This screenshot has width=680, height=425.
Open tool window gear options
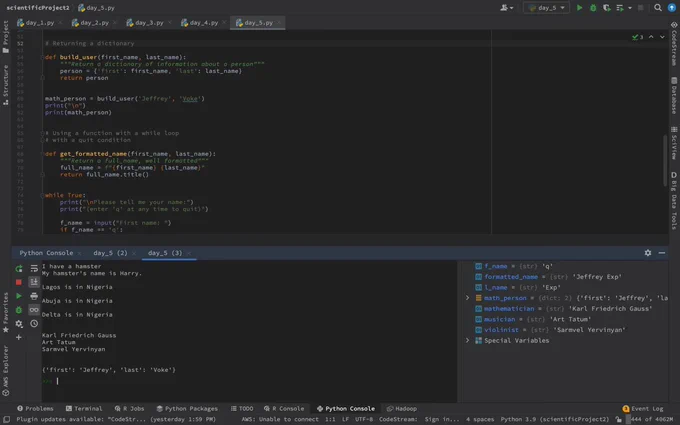(648, 253)
